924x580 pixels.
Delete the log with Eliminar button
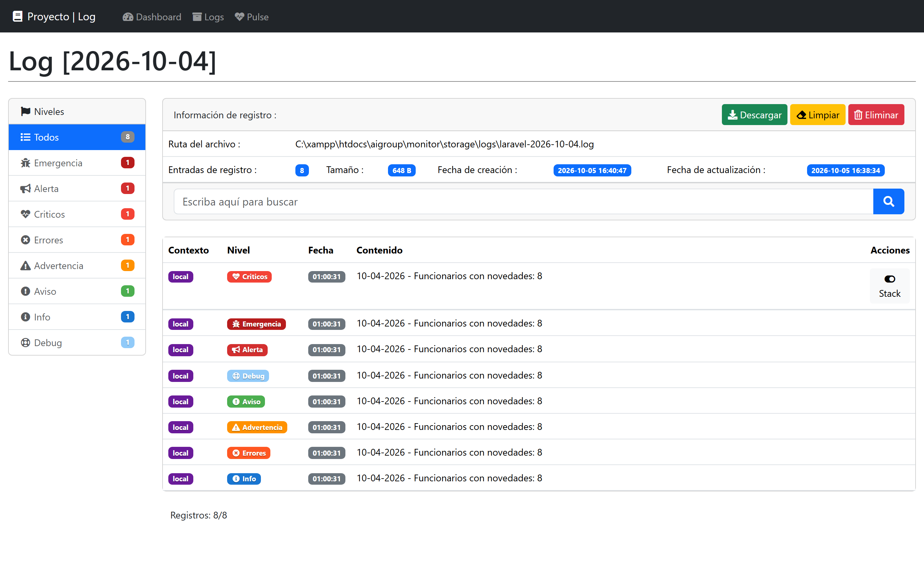click(x=876, y=115)
